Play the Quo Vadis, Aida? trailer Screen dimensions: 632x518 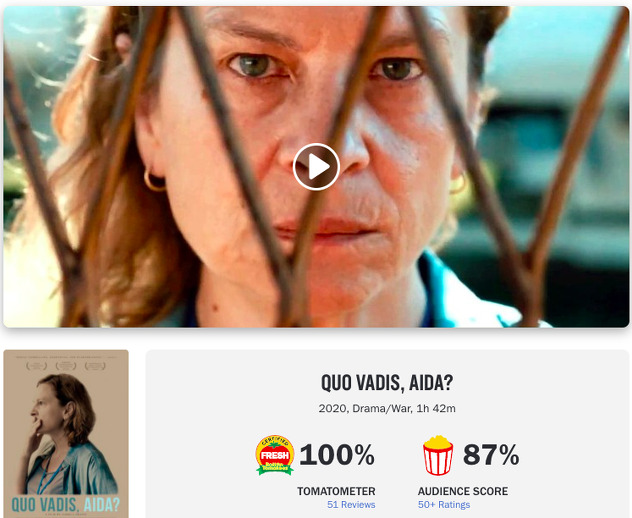tap(316, 166)
